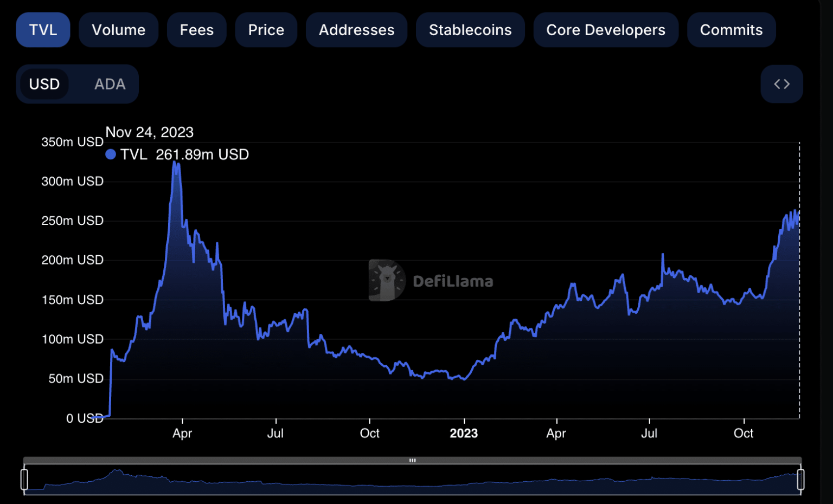View the Addresses metric
The height and width of the screenshot is (504, 833).
356,30
